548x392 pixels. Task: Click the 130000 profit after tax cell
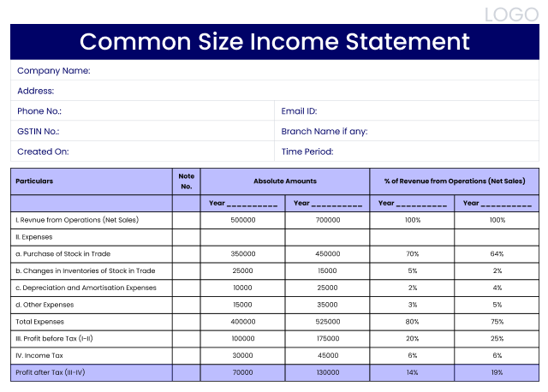[x=327, y=372]
